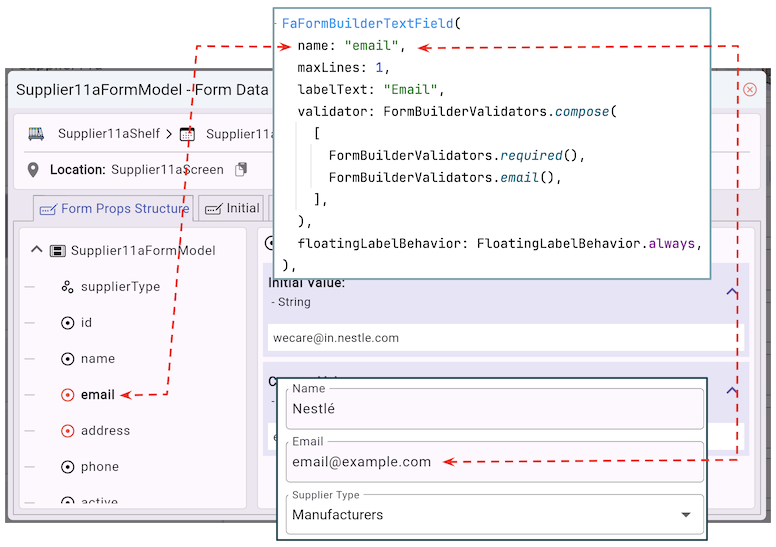Click the Name input field
Image resolution: width=776 pixels, height=547 pixels.
(494, 409)
